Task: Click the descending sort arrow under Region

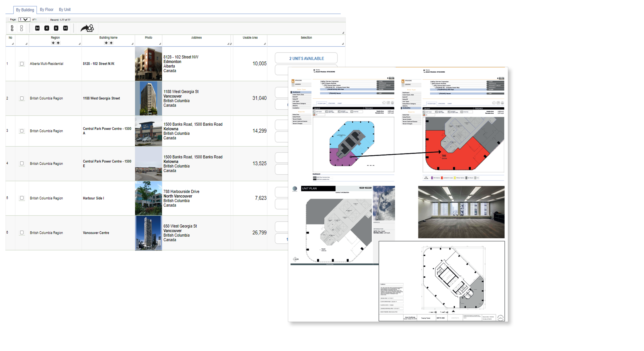Action: (x=53, y=42)
